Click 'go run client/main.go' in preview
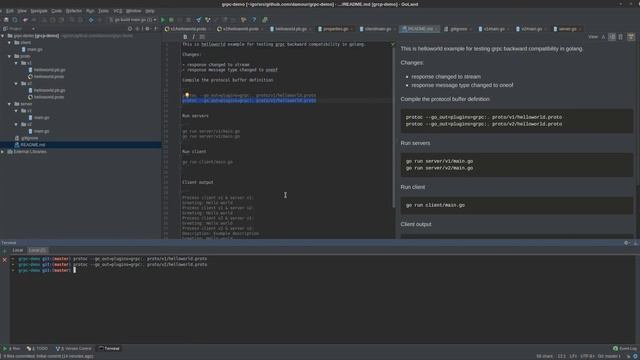Viewport: 640px width, 360px height. click(436, 205)
